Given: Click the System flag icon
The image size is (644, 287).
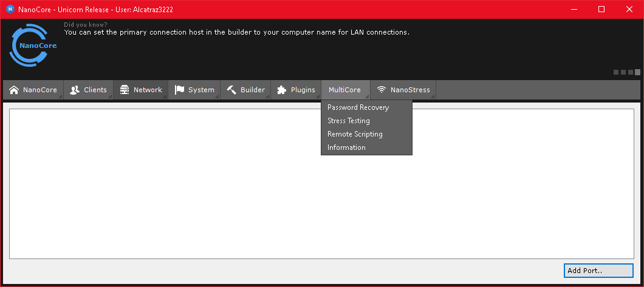Looking at the screenshot, I should [x=179, y=90].
